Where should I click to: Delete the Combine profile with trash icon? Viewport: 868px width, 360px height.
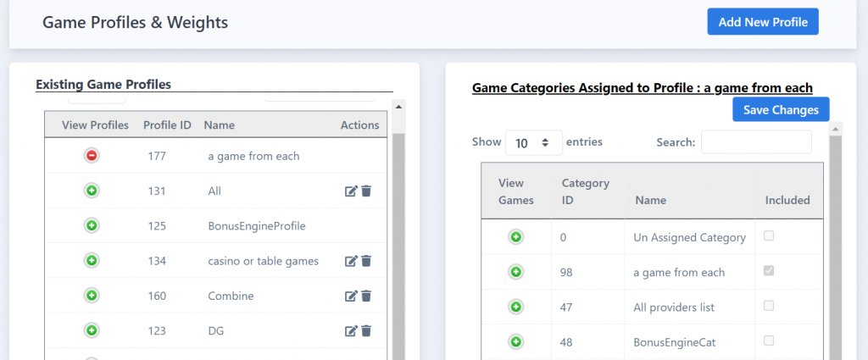(366, 296)
